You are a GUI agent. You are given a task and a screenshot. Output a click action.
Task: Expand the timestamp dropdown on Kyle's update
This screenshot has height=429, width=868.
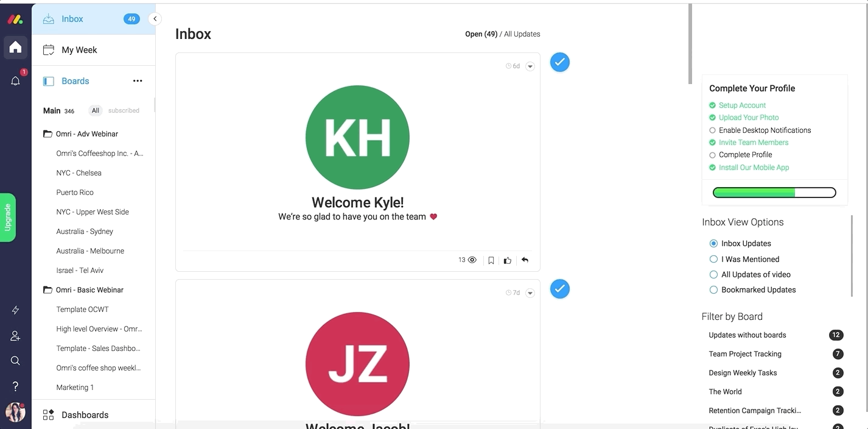click(x=530, y=66)
